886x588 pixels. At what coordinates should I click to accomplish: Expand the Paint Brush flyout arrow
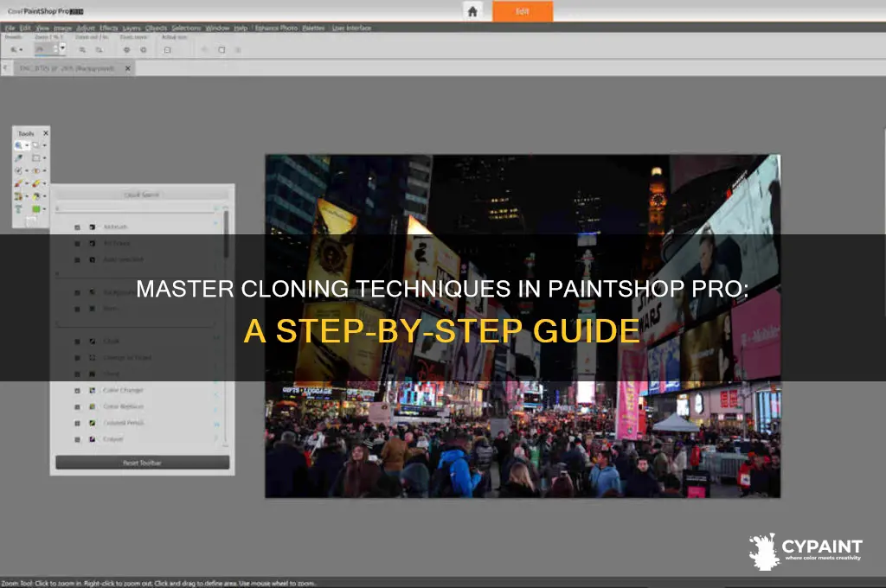(27, 183)
